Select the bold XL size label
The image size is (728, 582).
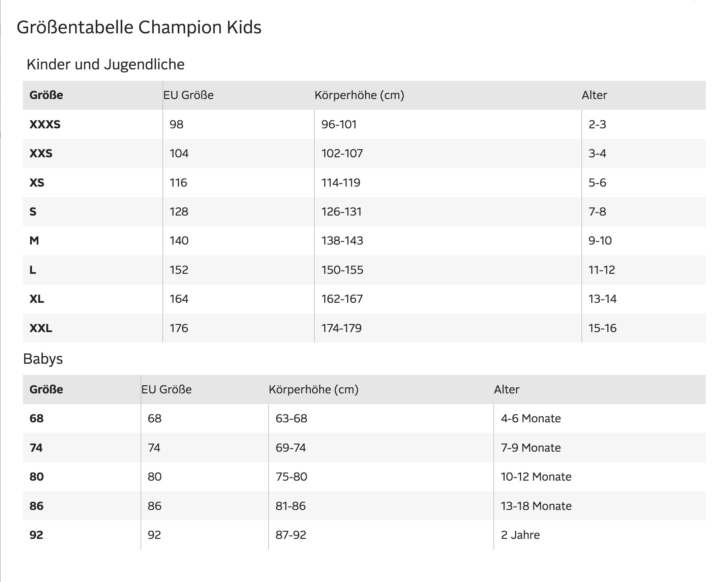37,299
